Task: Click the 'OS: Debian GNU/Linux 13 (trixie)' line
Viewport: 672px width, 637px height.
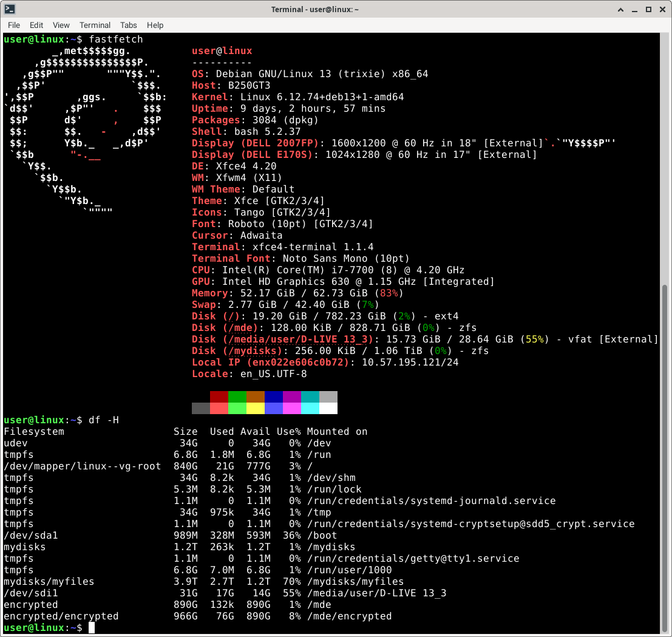Action: click(310, 73)
